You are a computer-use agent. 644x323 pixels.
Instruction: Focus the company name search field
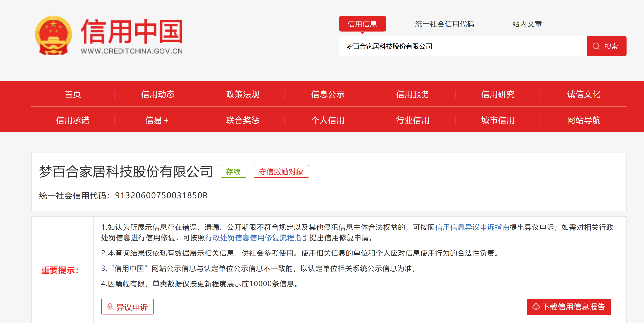[x=463, y=46]
